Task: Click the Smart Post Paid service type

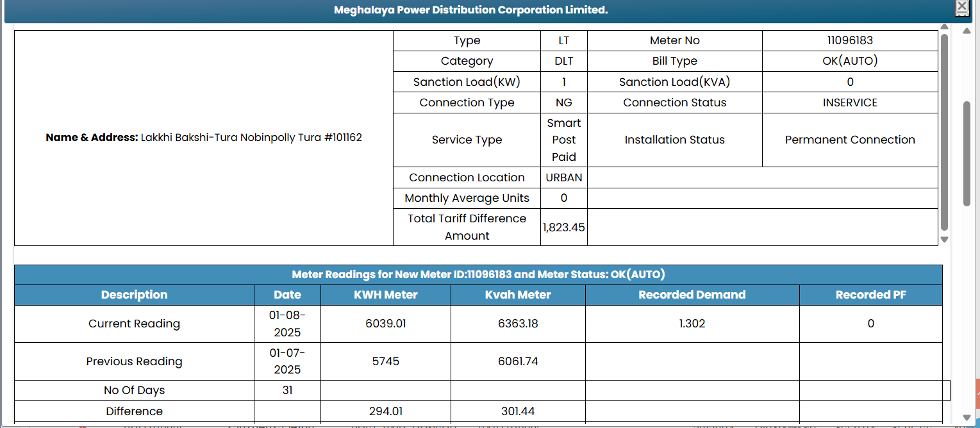Action: (x=564, y=140)
